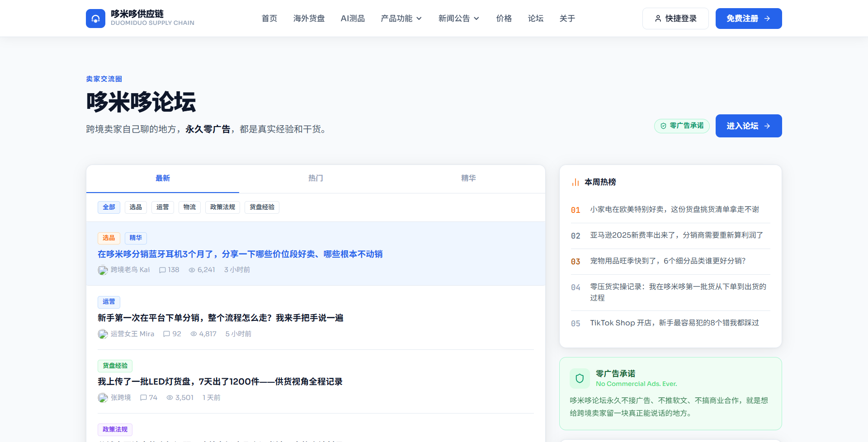This screenshot has width=868, height=442.
Task: Expand the 新闻公告 dropdown menu
Action: (459, 19)
